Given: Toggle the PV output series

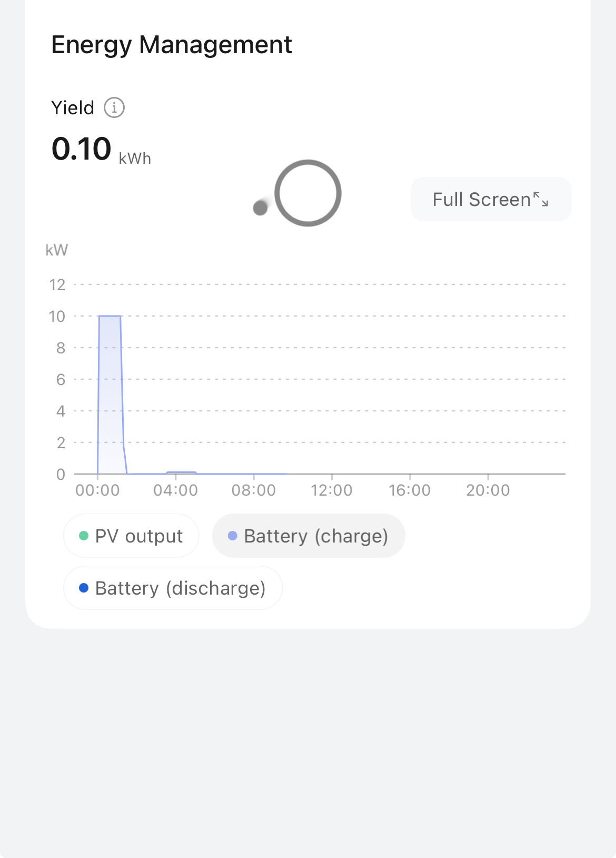Looking at the screenshot, I should point(131,536).
